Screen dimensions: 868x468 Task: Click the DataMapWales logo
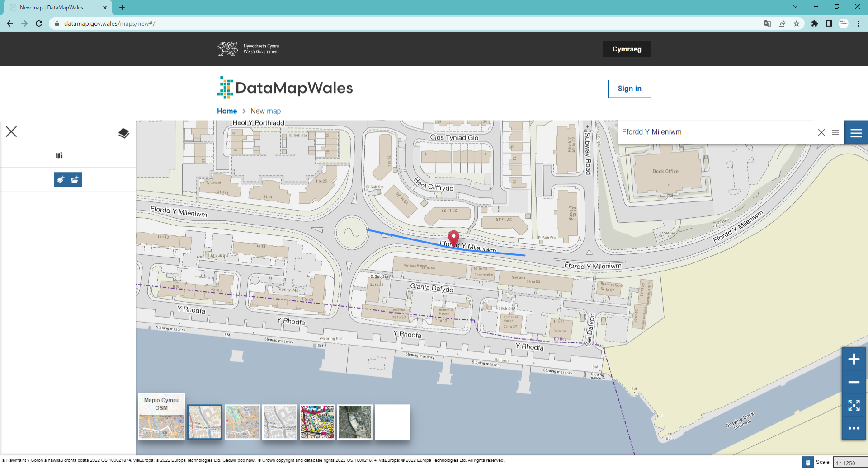285,88
